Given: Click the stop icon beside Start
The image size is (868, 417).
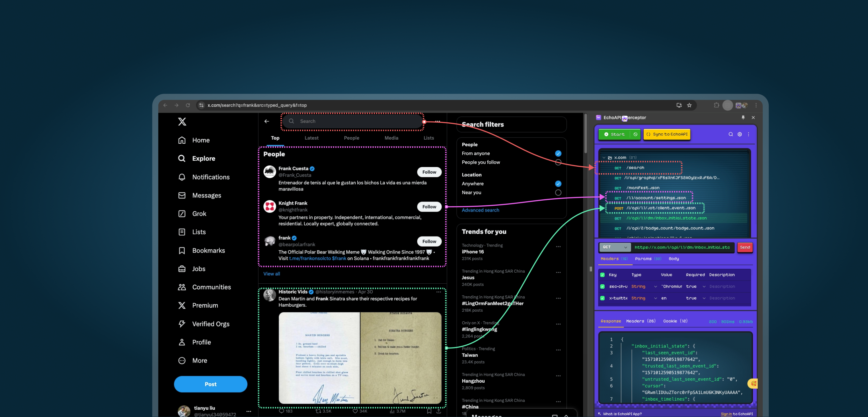Looking at the screenshot, I should click(x=635, y=134).
